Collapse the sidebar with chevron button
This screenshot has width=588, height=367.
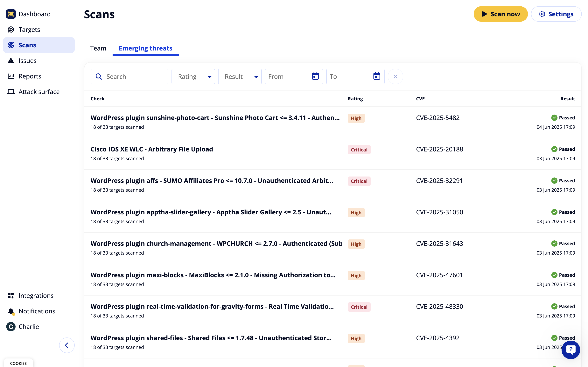pos(67,345)
